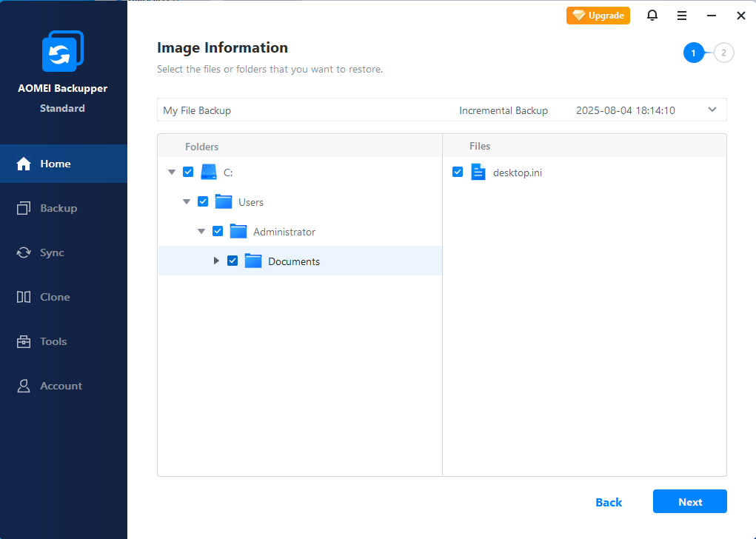
Task: Click the C: drive icon
Action: 209,173
